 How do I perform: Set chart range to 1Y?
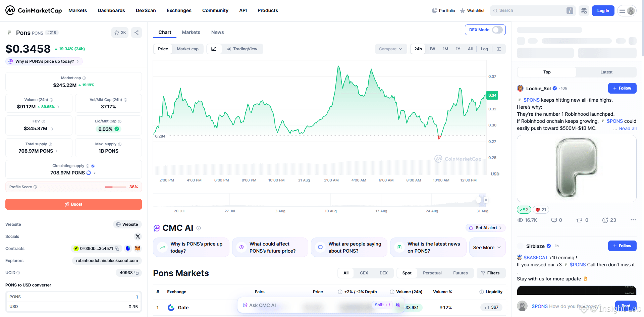(x=458, y=49)
